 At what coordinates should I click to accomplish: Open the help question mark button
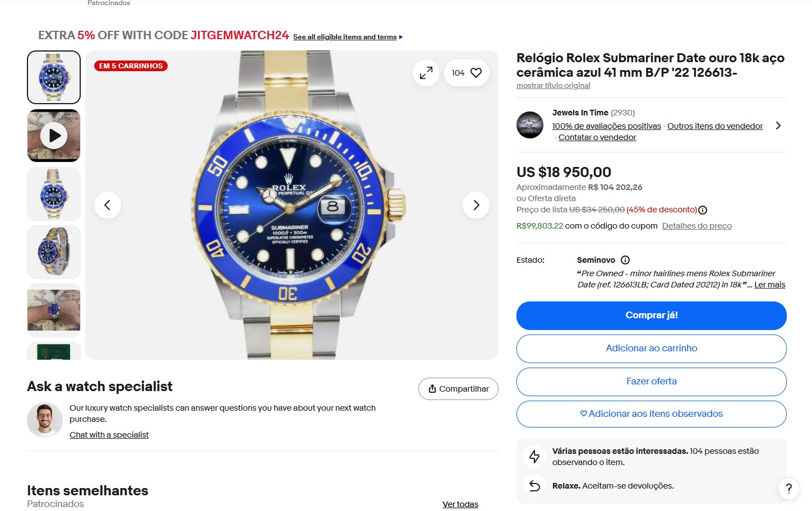coord(788,488)
